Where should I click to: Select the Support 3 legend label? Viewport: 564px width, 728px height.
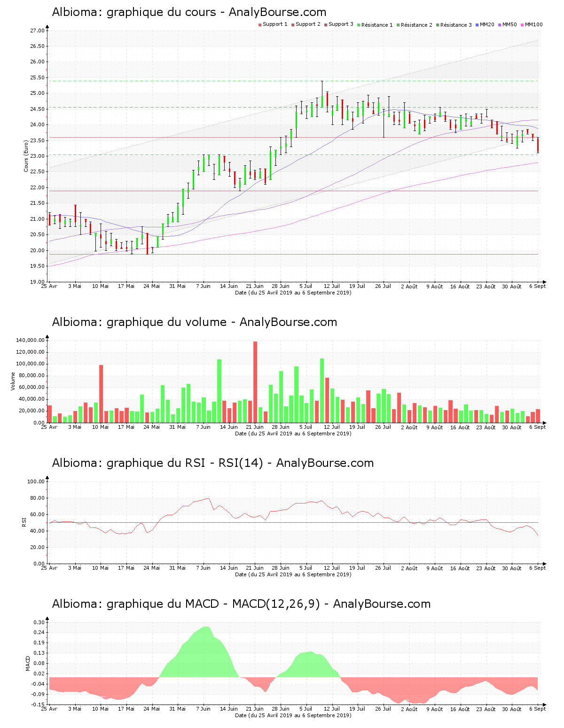click(341, 24)
